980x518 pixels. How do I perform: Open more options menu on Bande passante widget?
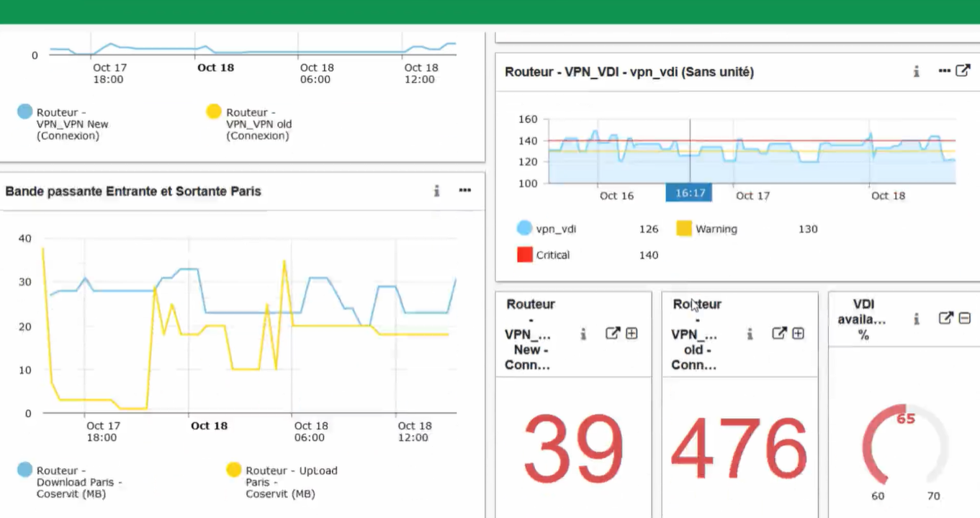464,191
